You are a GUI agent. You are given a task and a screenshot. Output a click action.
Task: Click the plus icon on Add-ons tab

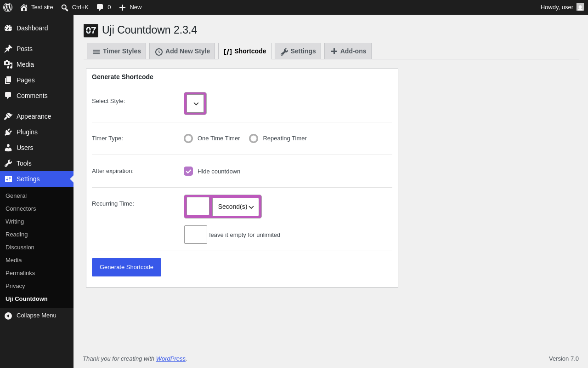334,52
